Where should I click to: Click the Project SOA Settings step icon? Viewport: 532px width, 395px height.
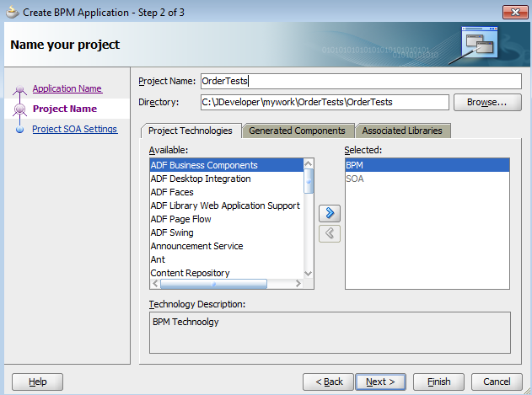pos(19,130)
